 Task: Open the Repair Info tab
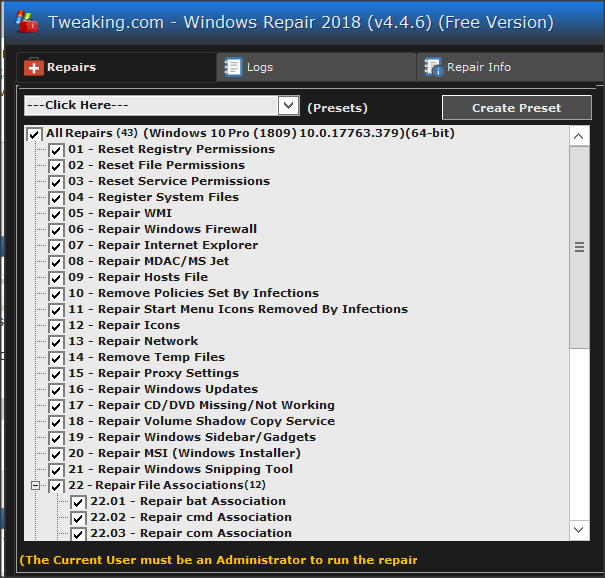coord(510,67)
